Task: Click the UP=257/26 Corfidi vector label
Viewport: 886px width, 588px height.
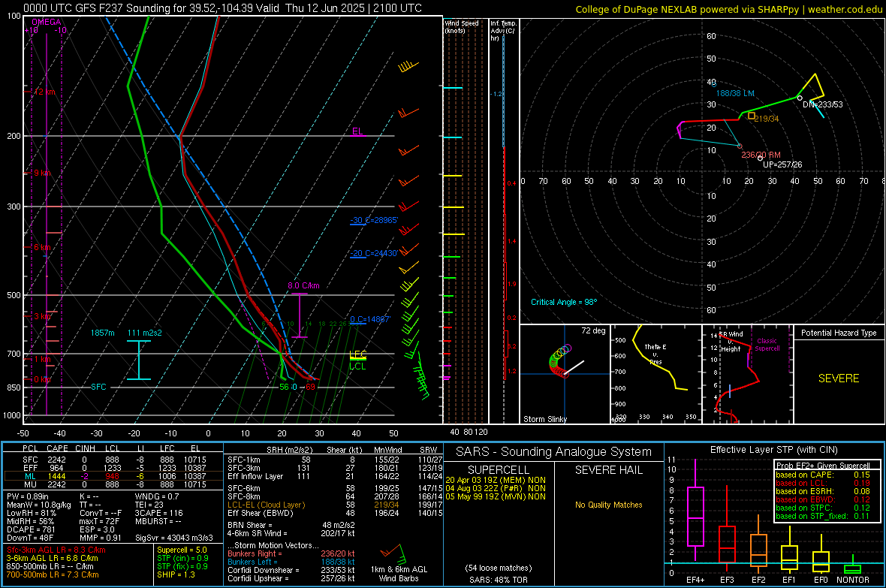Action: point(782,164)
